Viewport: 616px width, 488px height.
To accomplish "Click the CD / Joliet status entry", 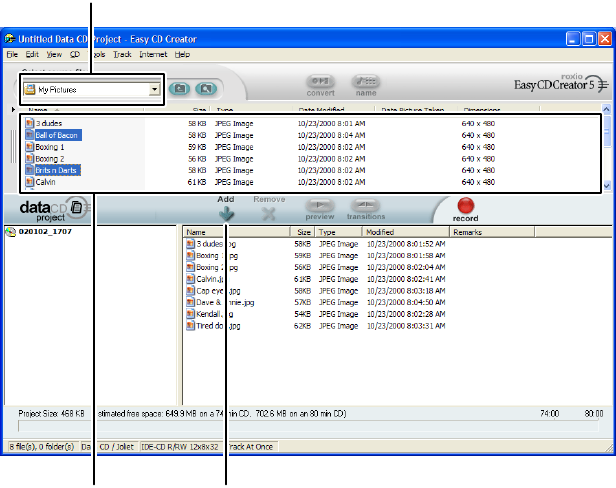I will click(x=116, y=447).
